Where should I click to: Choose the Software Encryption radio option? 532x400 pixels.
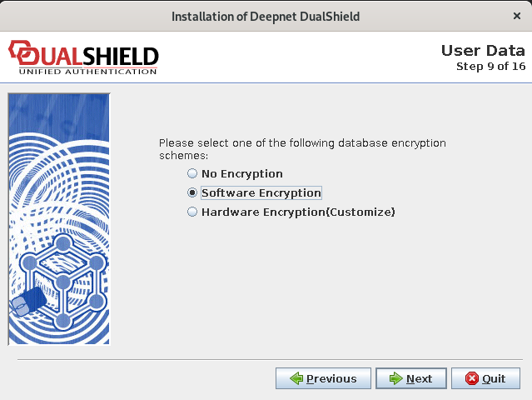[x=192, y=193]
